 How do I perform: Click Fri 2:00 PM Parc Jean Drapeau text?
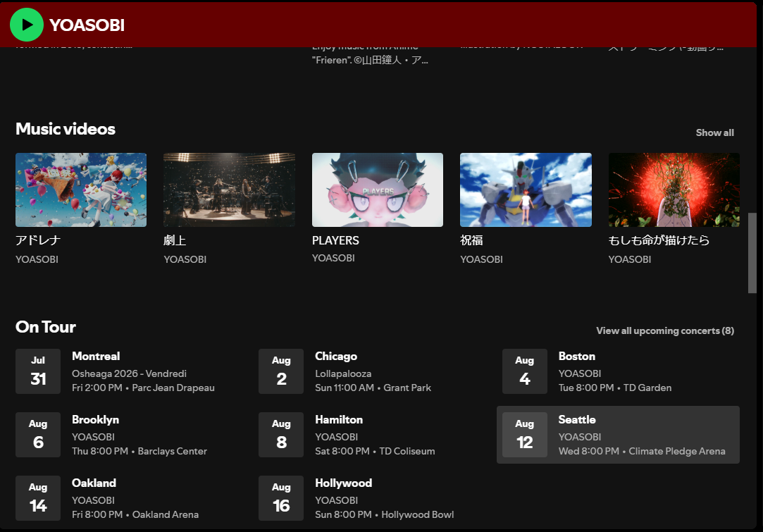[143, 388]
